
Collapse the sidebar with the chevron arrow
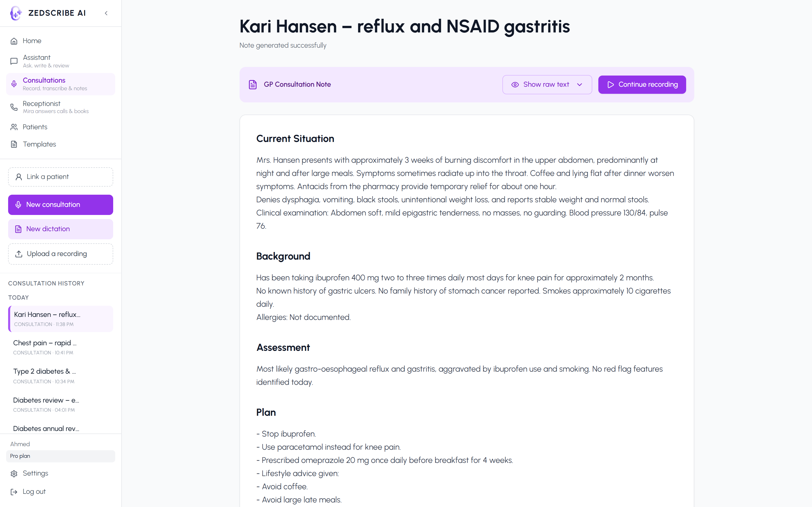point(106,13)
